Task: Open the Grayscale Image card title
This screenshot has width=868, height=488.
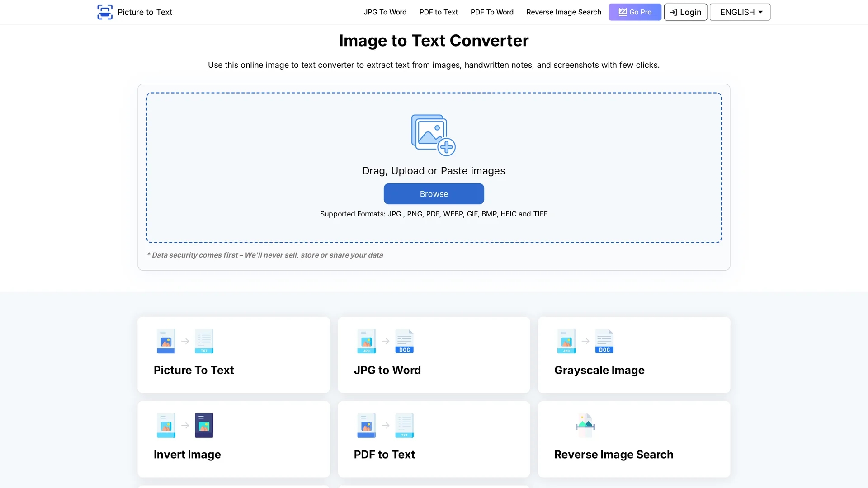Action: [599, 370]
